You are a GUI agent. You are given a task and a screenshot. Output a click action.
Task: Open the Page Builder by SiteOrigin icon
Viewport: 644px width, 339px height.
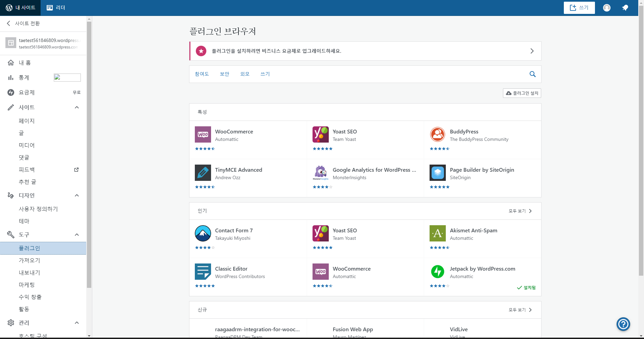pos(438,173)
